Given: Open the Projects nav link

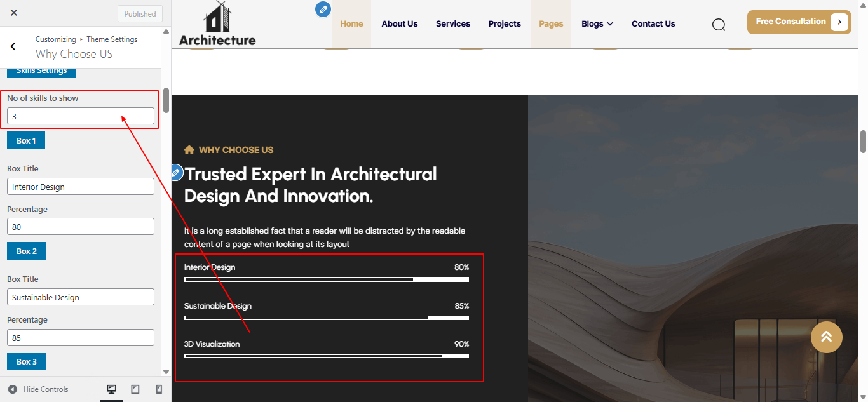Looking at the screenshot, I should 505,24.
